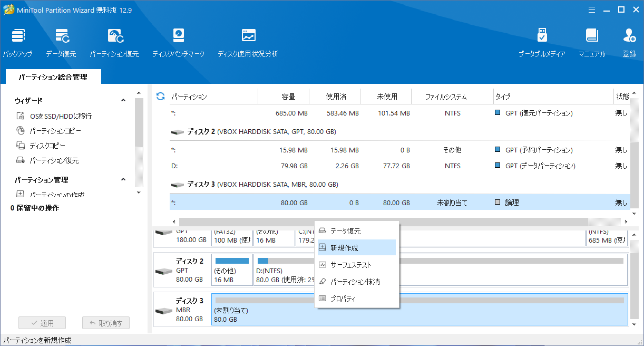
Task: Collapse the パーティション管理 section
Action: (x=123, y=179)
